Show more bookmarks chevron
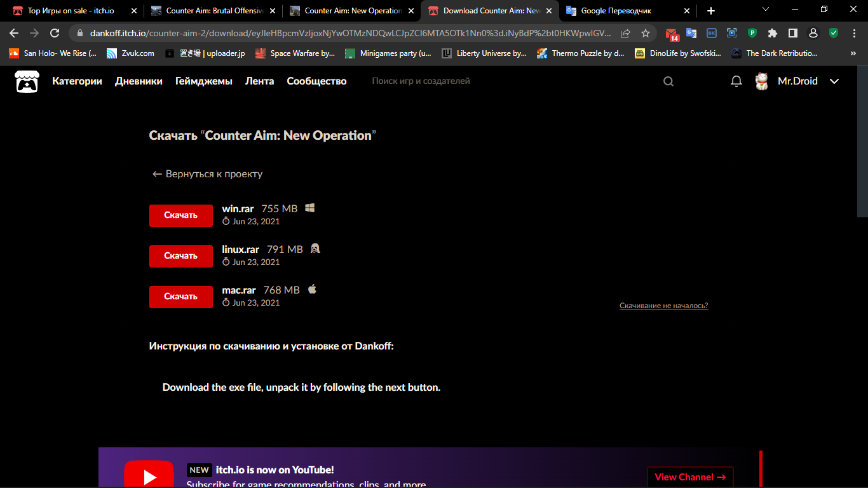Viewport: 868px width, 488px height. [853, 53]
